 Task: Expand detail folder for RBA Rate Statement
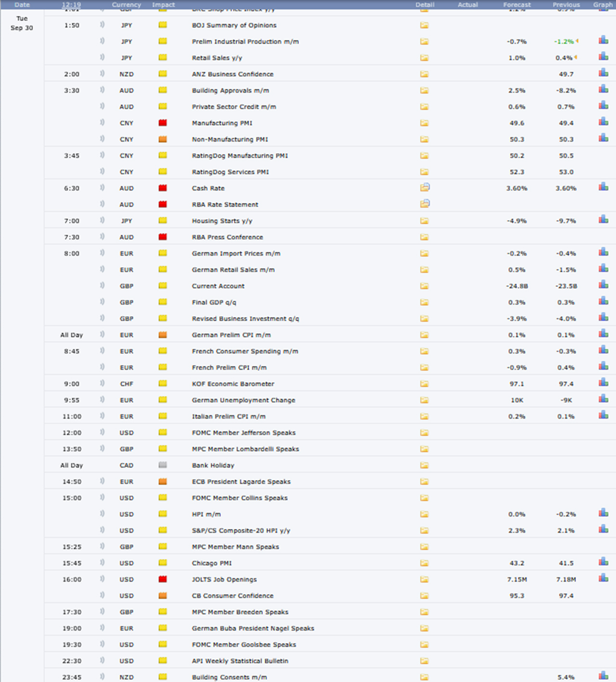[424, 204]
